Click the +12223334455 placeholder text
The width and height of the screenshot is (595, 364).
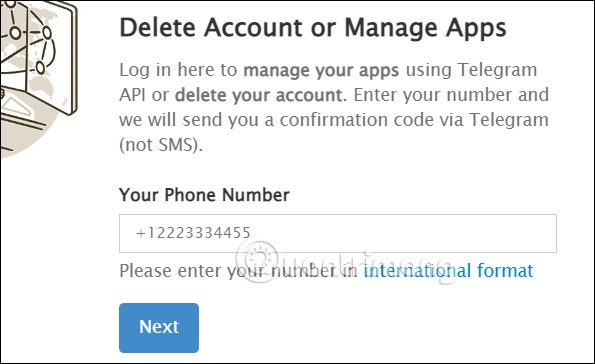pyautogui.click(x=193, y=233)
